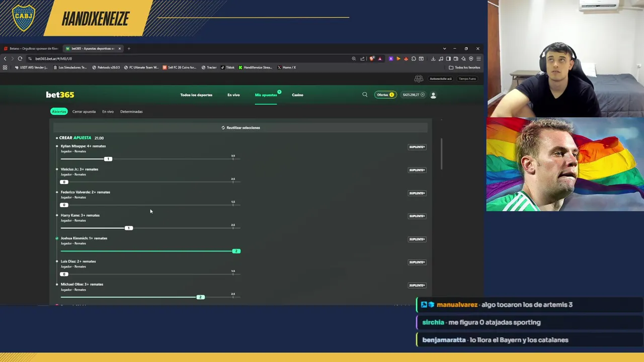Click the Kylian Mbappe: 4+ remates text
This screenshot has height=362, width=644.
[83, 146]
